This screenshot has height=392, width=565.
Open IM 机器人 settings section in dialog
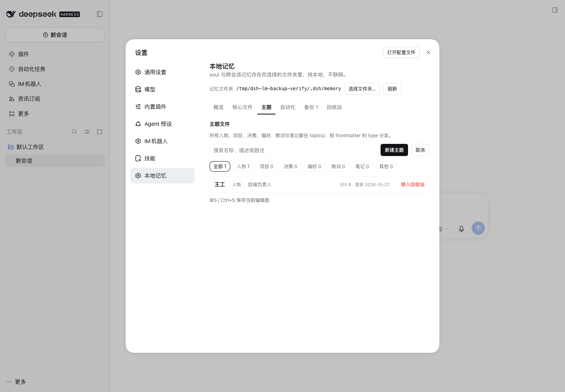tap(162, 141)
